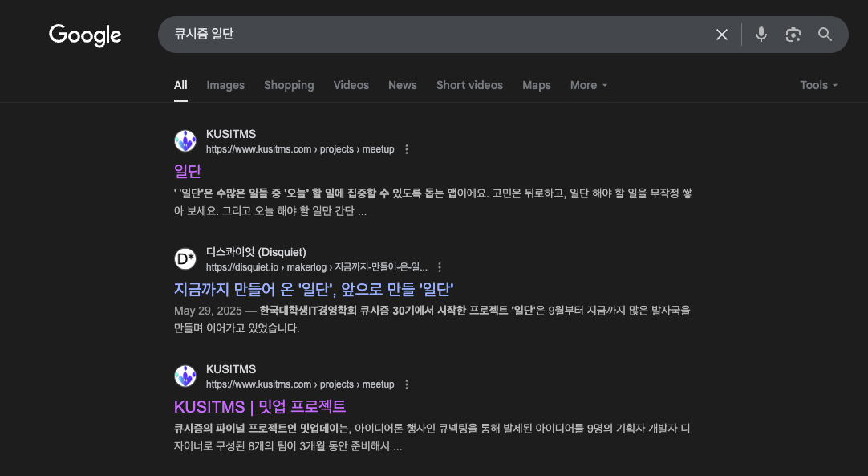Click the Google logo
The width and height of the screenshot is (868, 476).
(x=85, y=35)
